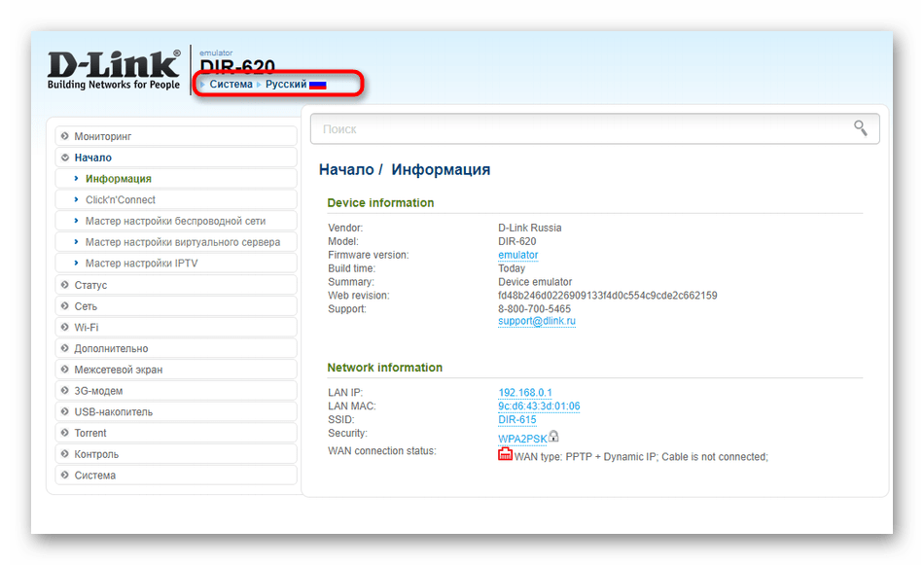924x565 pixels.
Task: Click the DIR-615 SSID link
Action: 516,419
